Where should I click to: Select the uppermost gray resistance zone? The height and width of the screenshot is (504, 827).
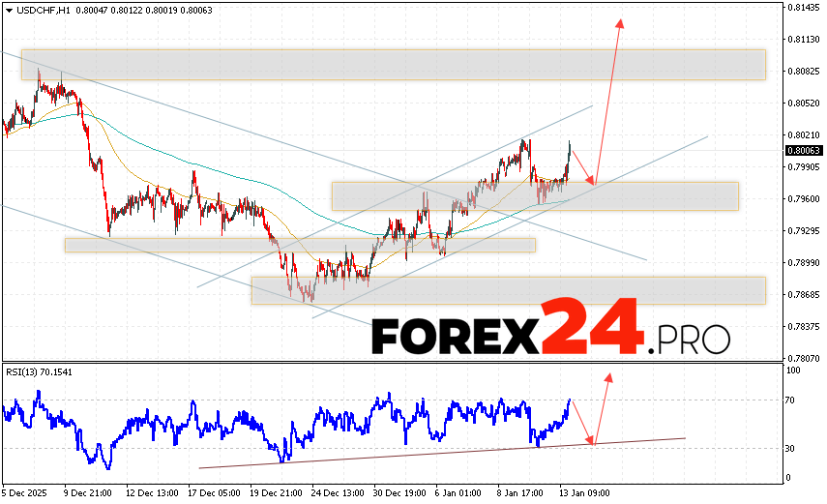393,64
